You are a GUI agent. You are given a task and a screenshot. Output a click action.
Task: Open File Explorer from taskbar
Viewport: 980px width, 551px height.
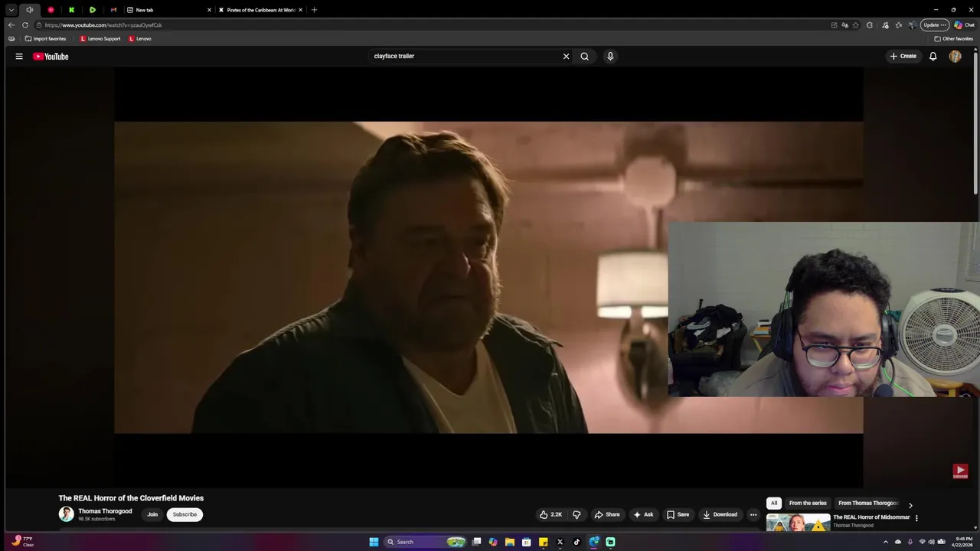point(509,542)
